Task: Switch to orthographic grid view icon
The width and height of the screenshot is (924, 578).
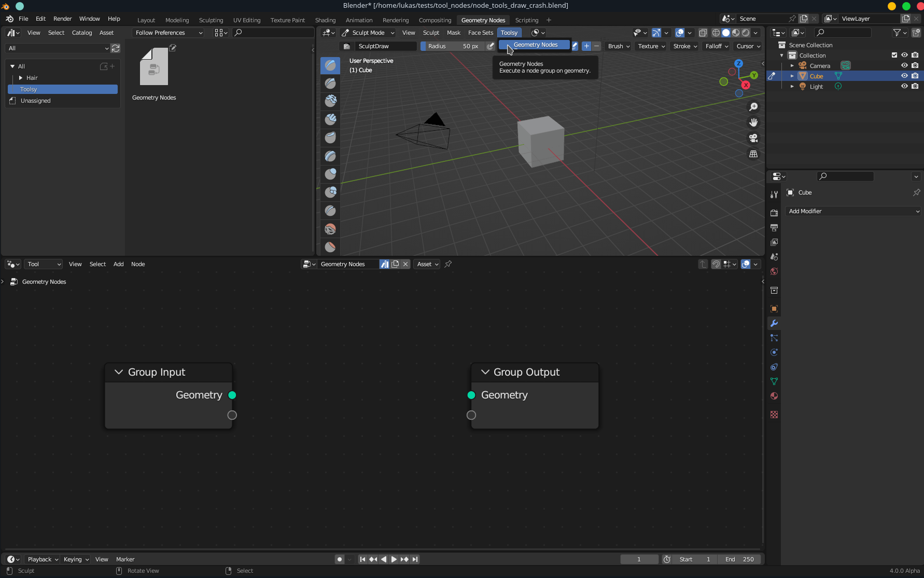Action: pos(753,154)
